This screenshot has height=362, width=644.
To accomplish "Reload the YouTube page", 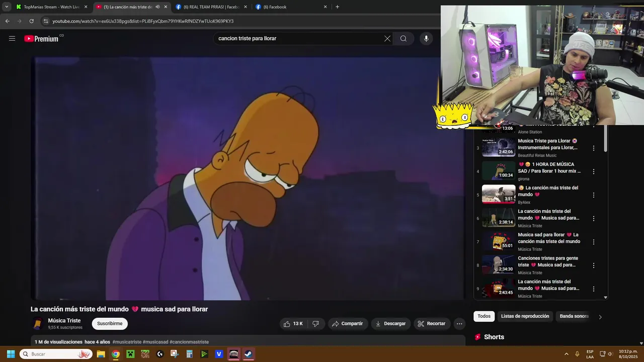I will [x=31, y=21].
